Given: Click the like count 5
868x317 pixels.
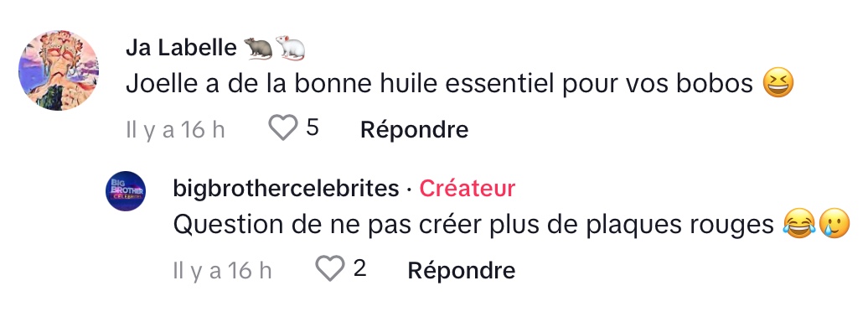Looking at the screenshot, I should click(313, 128).
